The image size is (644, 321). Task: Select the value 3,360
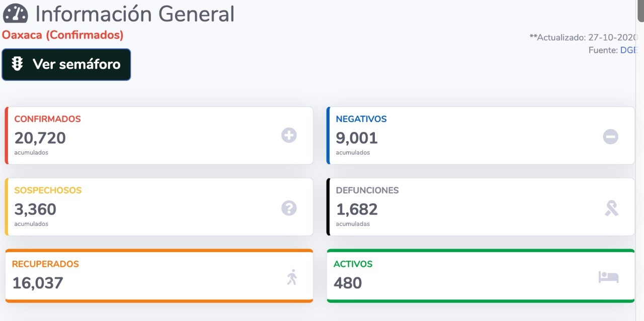tap(35, 209)
